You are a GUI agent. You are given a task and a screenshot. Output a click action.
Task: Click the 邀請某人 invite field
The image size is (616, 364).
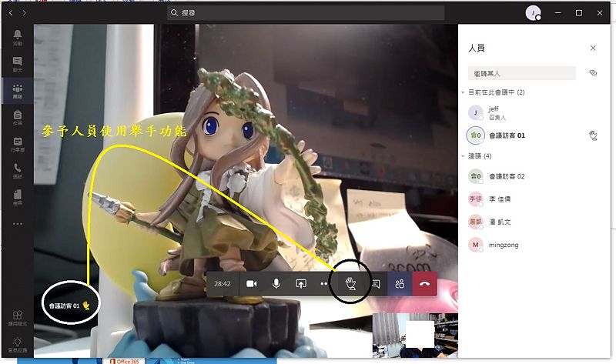tap(522, 73)
